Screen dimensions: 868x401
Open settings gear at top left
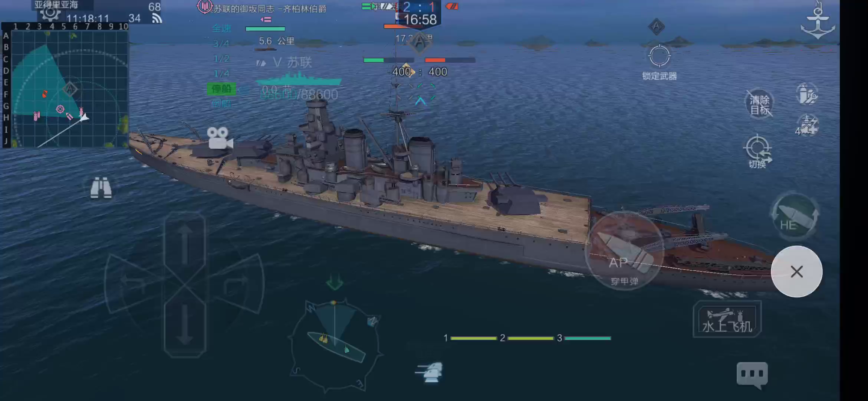click(x=50, y=13)
